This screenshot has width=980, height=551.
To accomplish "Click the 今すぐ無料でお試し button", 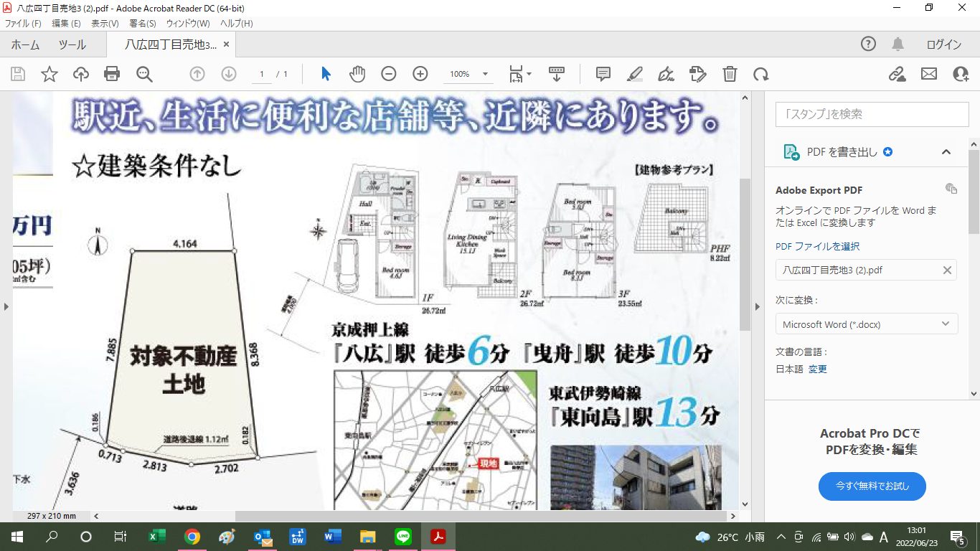I will 872,486.
